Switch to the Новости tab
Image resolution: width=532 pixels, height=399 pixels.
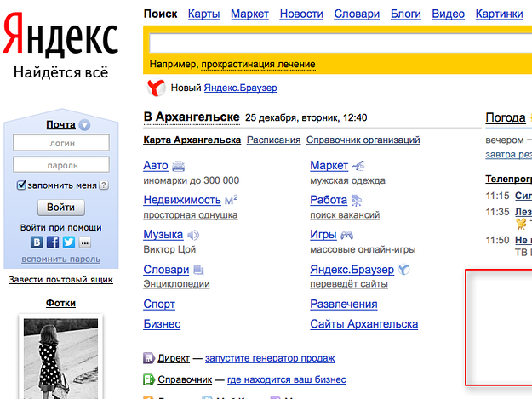(x=301, y=14)
